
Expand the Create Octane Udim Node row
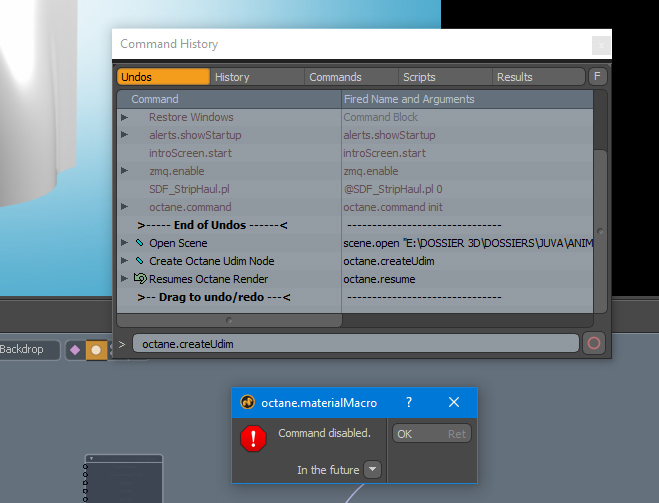124,261
